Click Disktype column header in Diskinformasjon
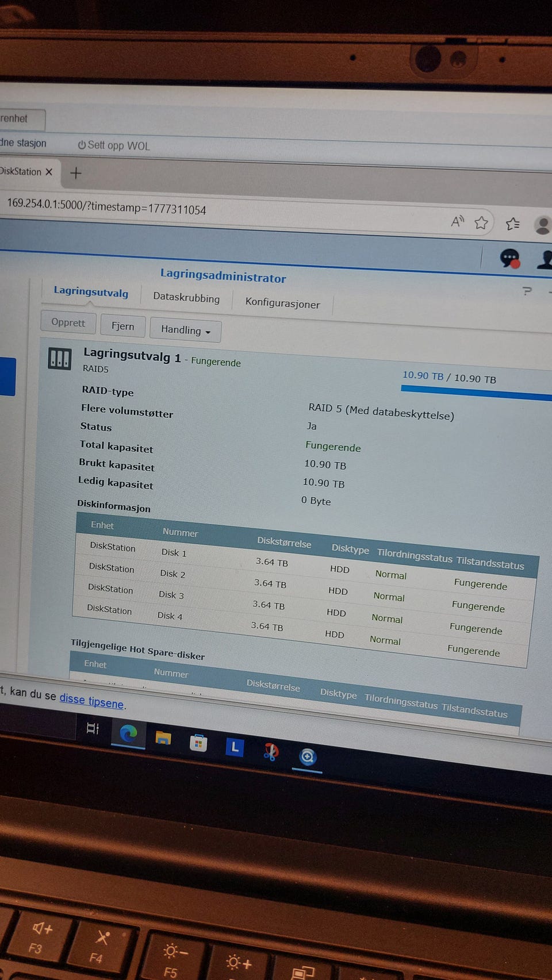The image size is (552, 980). point(350,549)
